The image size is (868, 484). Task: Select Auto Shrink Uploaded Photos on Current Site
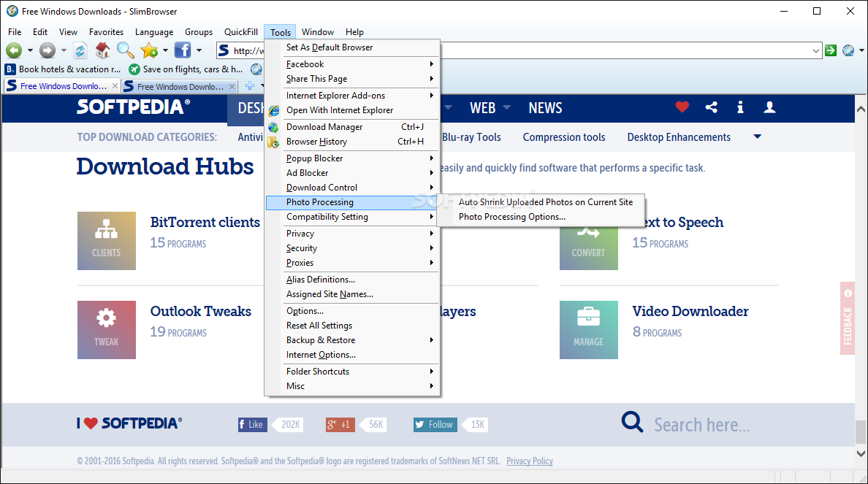[x=541, y=202]
